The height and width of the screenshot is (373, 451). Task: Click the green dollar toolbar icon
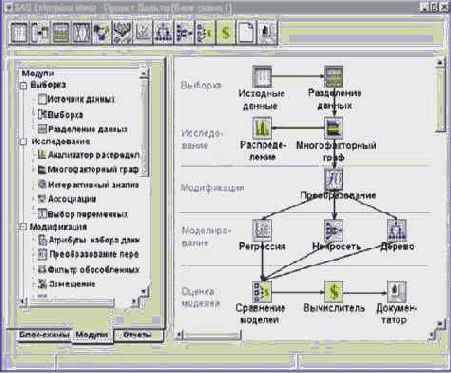click(x=226, y=32)
